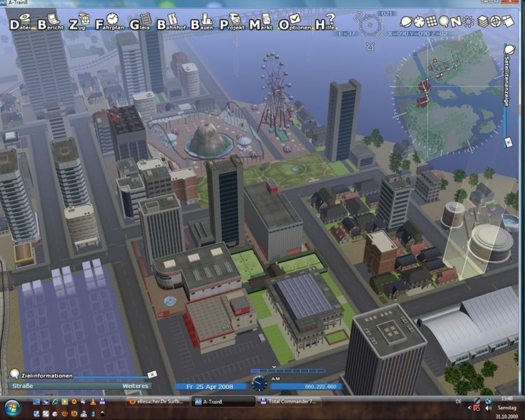Switch to Total Commander taskbar button
The image size is (525, 420).
(x=289, y=402)
